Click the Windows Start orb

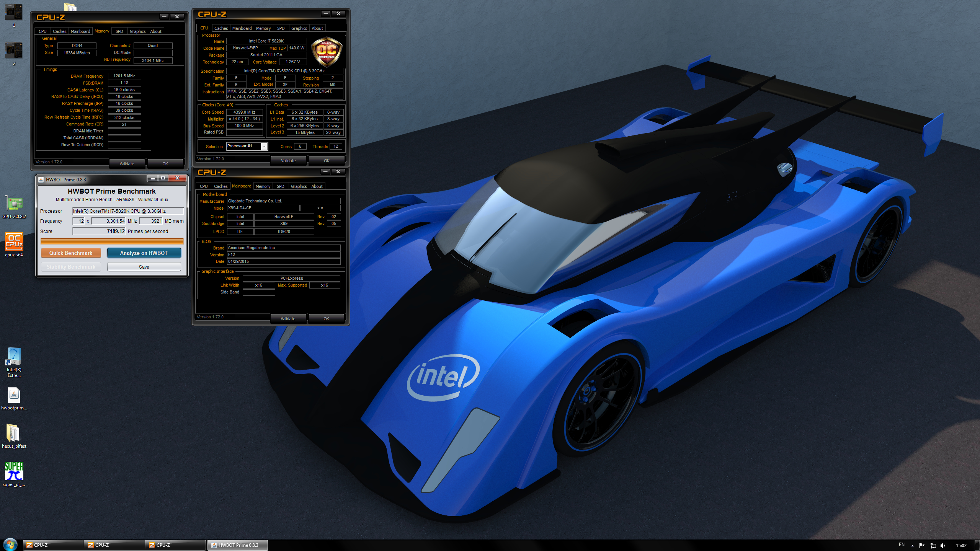[10, 544]
